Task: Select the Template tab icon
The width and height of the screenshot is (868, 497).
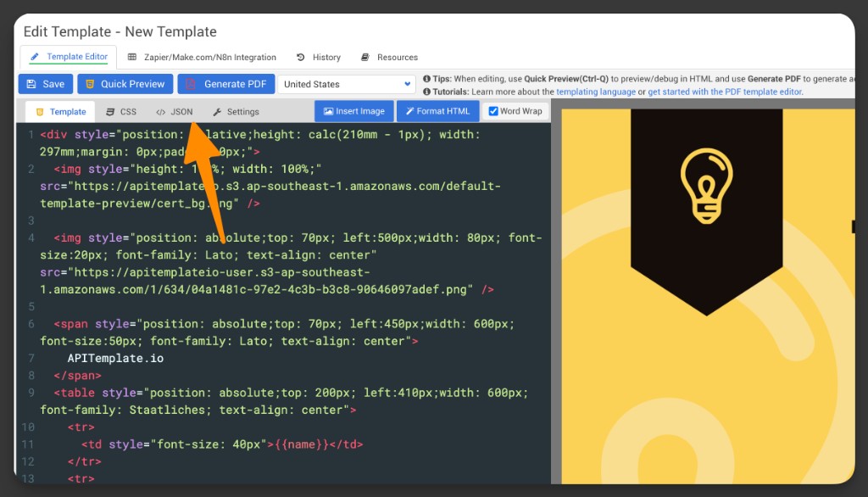Action: (39, 111)
